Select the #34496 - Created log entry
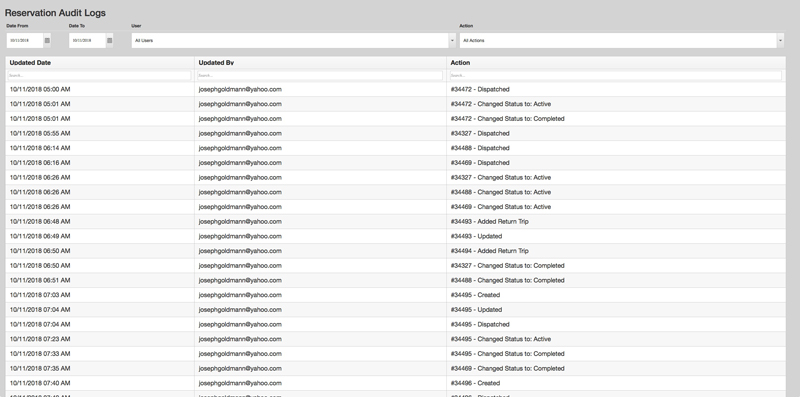Image resolution: width=800 pixels, height=397 pixels. pyautogui.click(x=395, y=383)
